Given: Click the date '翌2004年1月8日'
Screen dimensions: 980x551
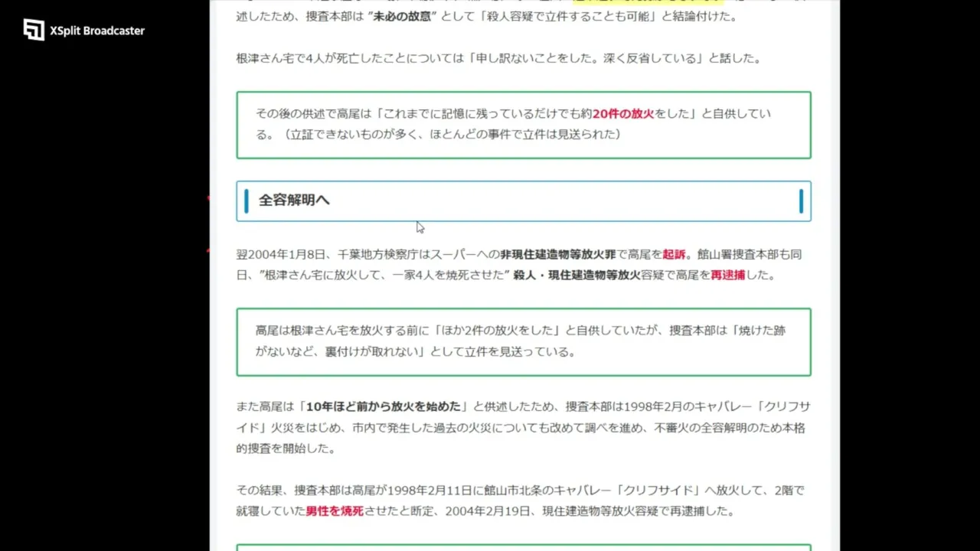Looking at the screenshot, I should tap(282, 254).
